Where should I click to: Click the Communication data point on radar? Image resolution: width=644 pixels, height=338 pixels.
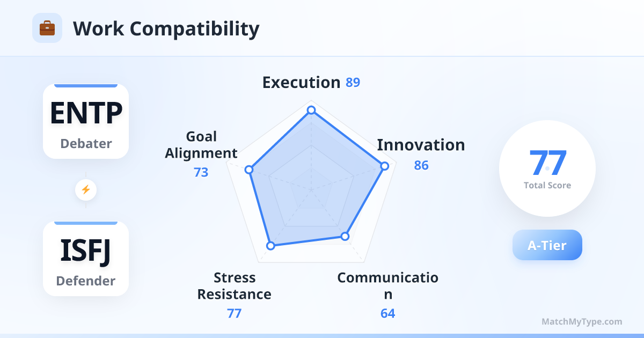click(345, 236)
